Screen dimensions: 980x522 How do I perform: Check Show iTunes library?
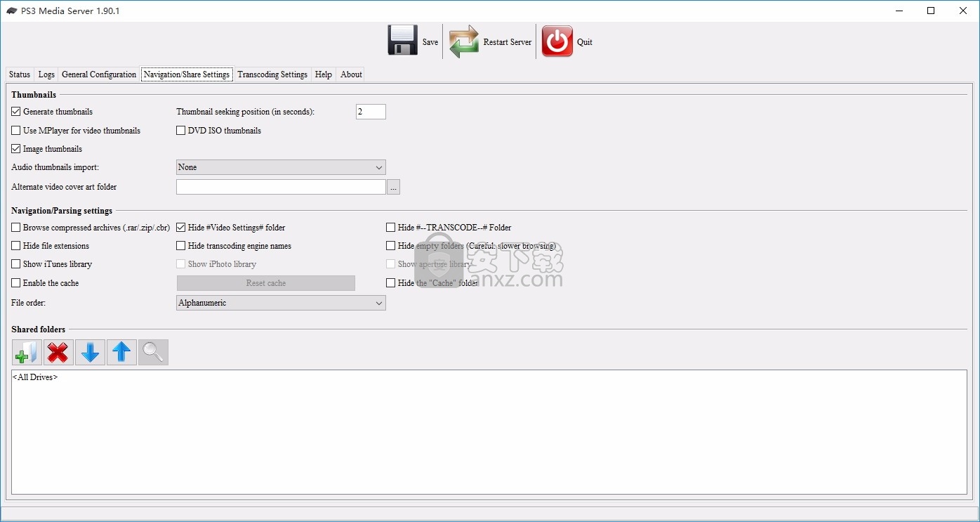pos(16,264)
